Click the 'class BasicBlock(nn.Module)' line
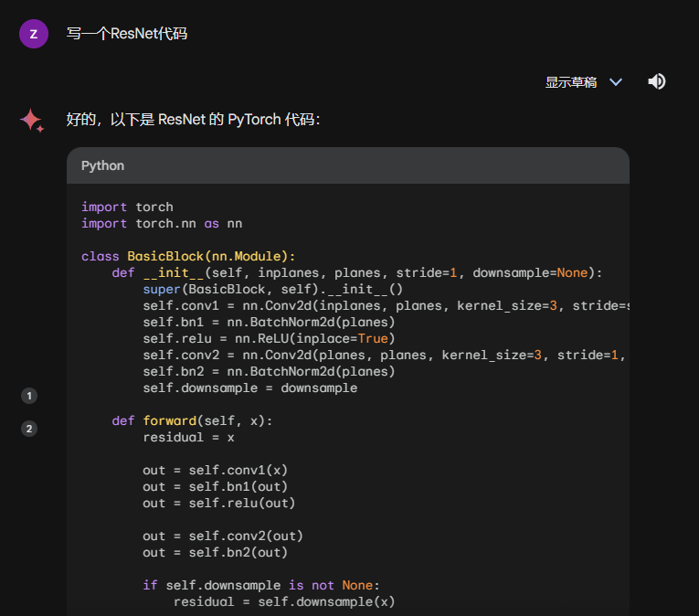 pyautogui.click(x=188, y=256)
